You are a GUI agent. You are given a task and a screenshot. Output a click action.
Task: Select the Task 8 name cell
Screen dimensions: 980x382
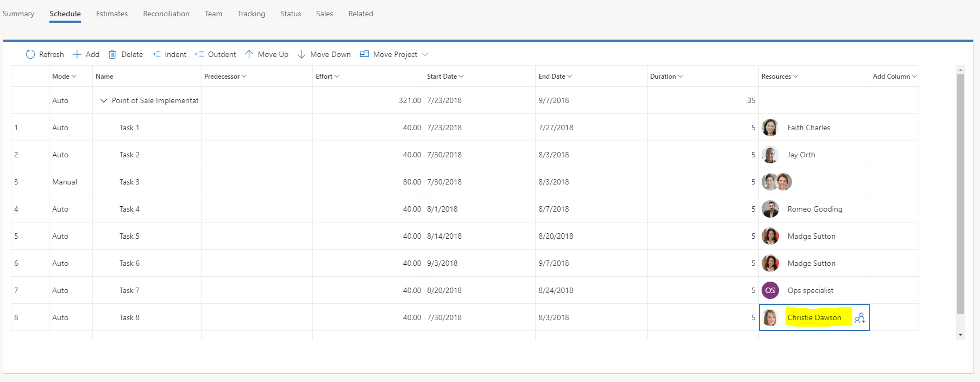pyautogui.click(x=147, y=317)
